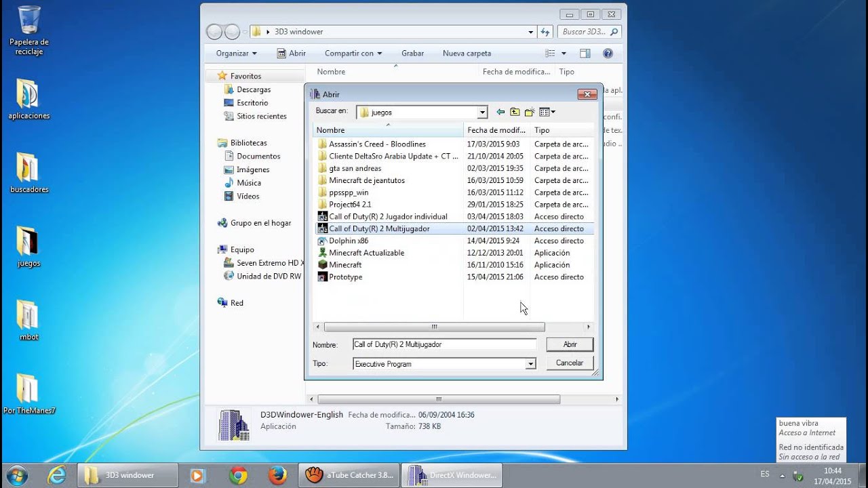Click the Nombre filename input field
Screen dimensions: 868x488
pyautogui.click(x=444, y=344)
